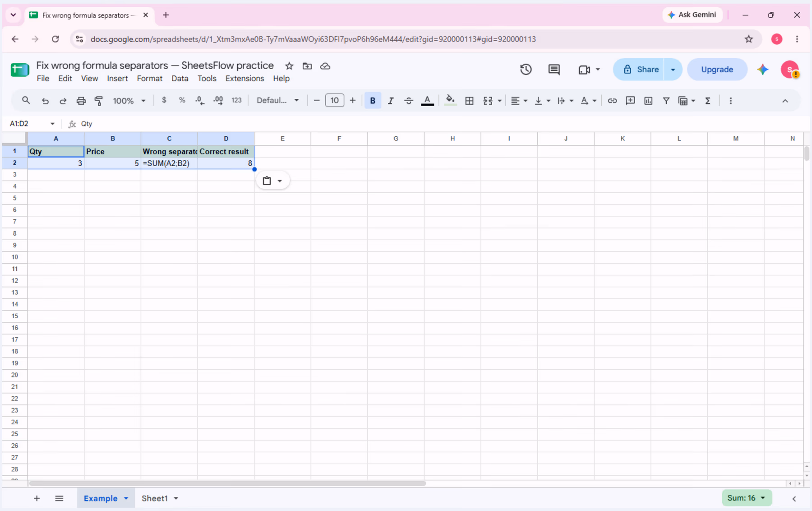Open the Format menu
Viewport: 812px width, 511px height.
pos(149,79)
